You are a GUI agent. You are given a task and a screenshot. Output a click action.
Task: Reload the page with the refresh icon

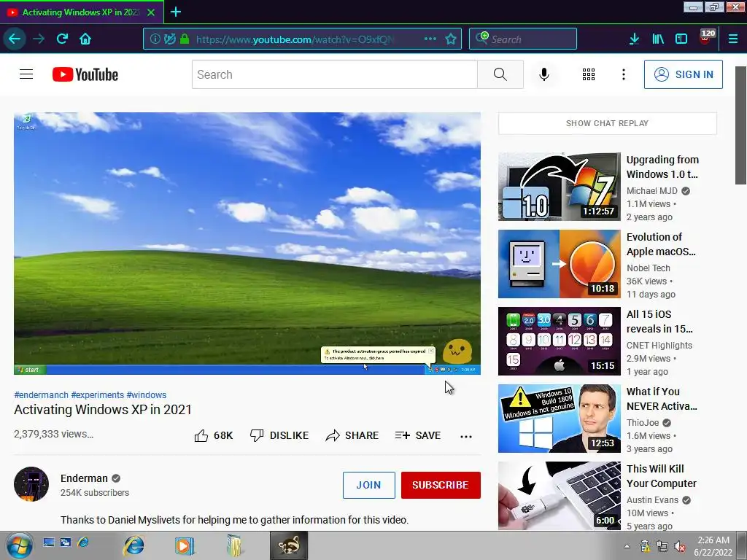coord(62,39)
